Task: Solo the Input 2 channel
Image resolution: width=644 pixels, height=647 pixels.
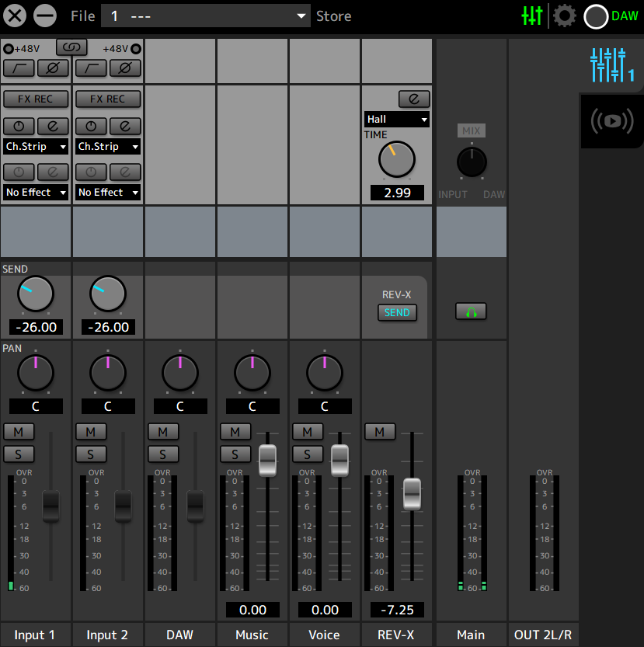Action: [x=91, y=454]
